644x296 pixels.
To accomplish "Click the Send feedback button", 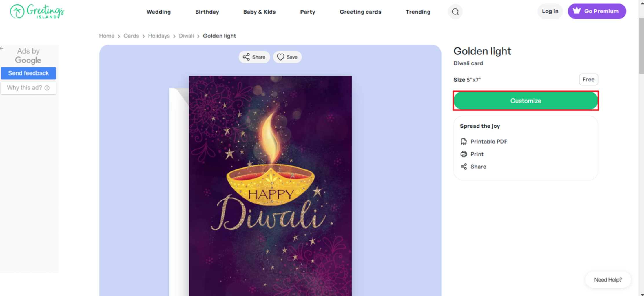I will click(x=28, y=73).
